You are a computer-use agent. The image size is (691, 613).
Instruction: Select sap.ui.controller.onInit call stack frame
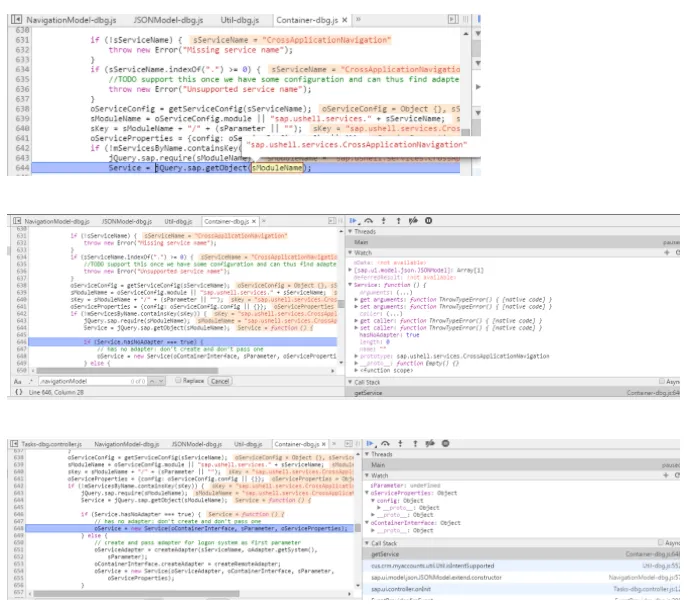click(x=521, y=589)
